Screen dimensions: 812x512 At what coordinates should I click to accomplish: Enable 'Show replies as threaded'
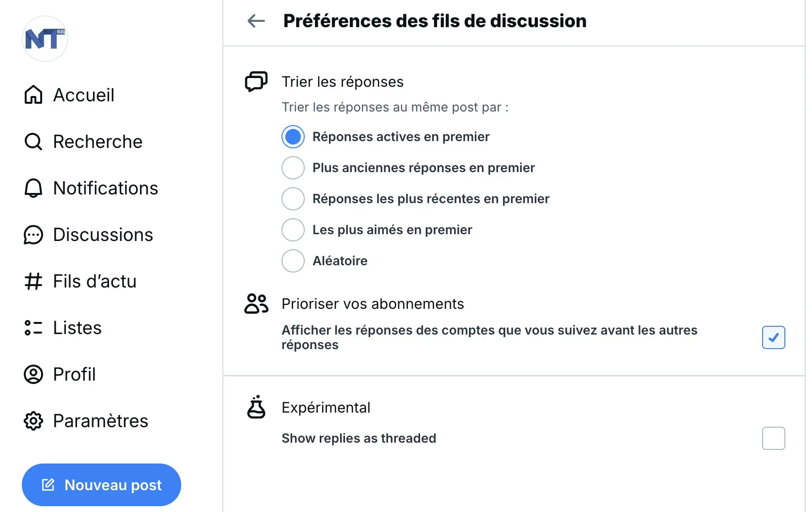(773, 438)
